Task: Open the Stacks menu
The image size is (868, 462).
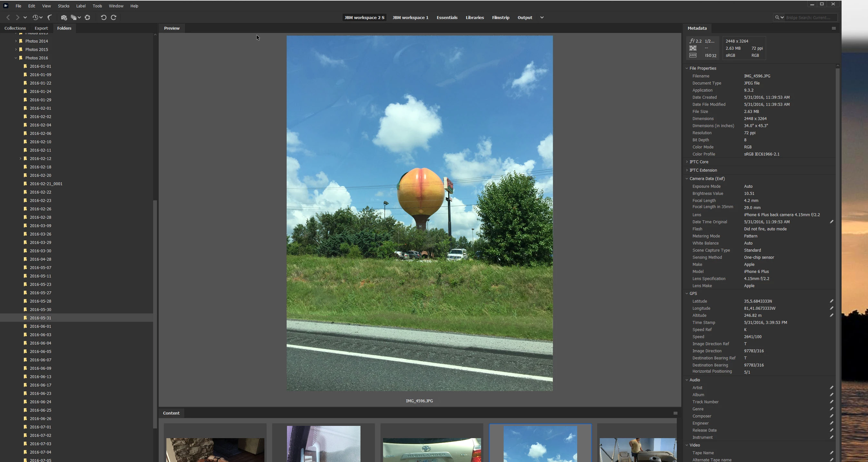Action: tap(63, 6)
